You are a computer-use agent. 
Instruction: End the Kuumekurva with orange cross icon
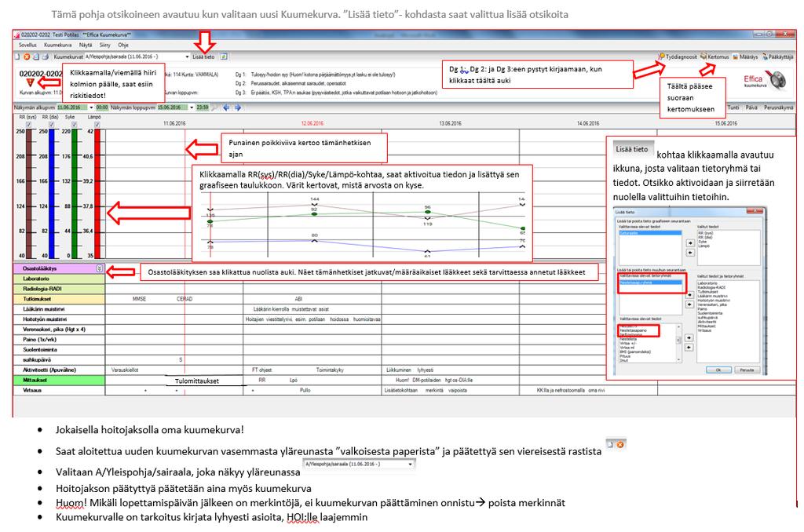click(x=27, y=57)
